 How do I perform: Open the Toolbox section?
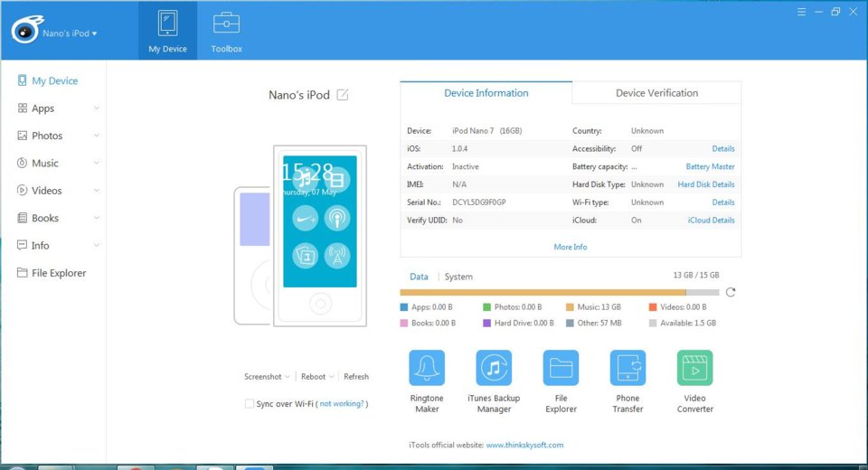[226, 31]
